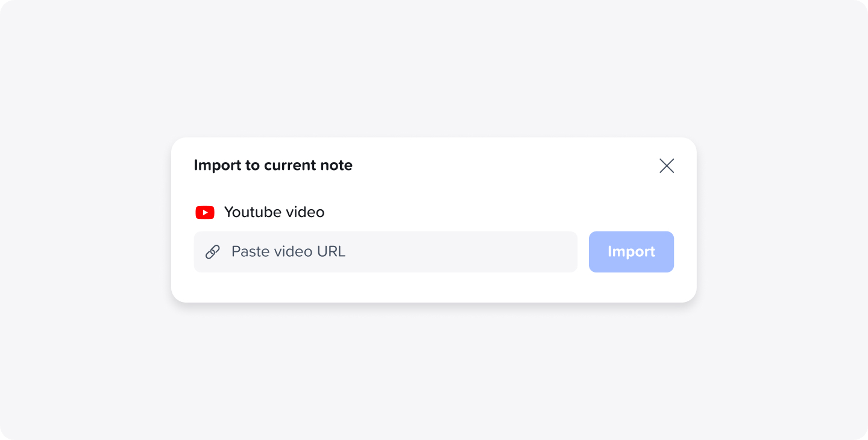Image resolution: width=868 pixels, height=440 pixels.
Task: Focus the Paste video URL input field
Action: [386, 252]
